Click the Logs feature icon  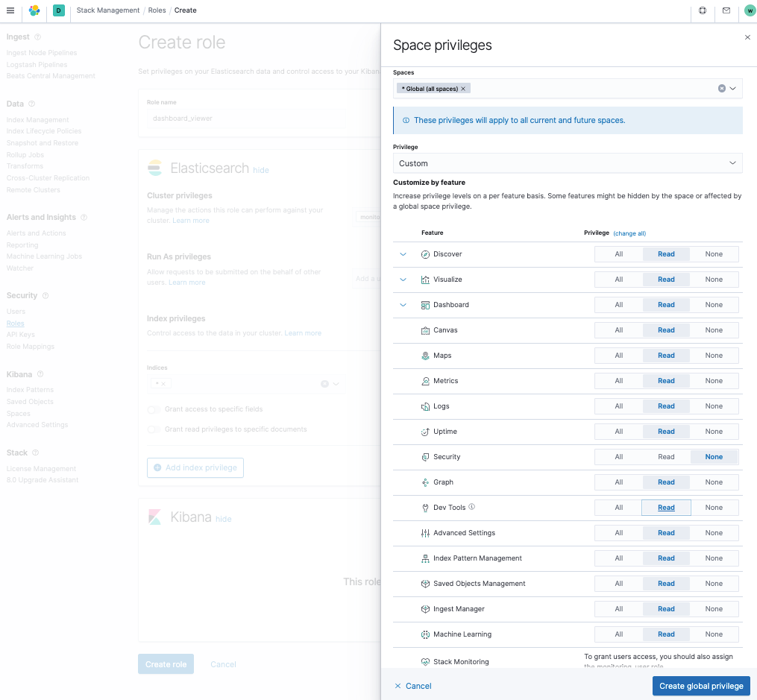click(425, 406)
